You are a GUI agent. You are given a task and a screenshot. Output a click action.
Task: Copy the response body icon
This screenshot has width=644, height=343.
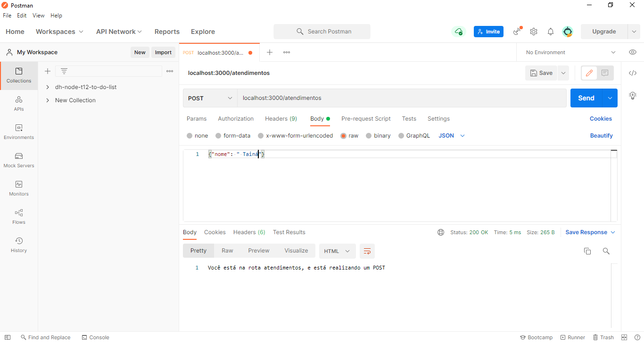point(587,251)
